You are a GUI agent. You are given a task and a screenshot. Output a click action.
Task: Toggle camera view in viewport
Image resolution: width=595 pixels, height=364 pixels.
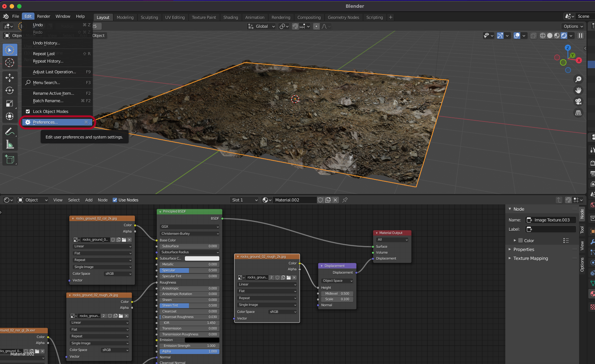(x=578, y=101)
